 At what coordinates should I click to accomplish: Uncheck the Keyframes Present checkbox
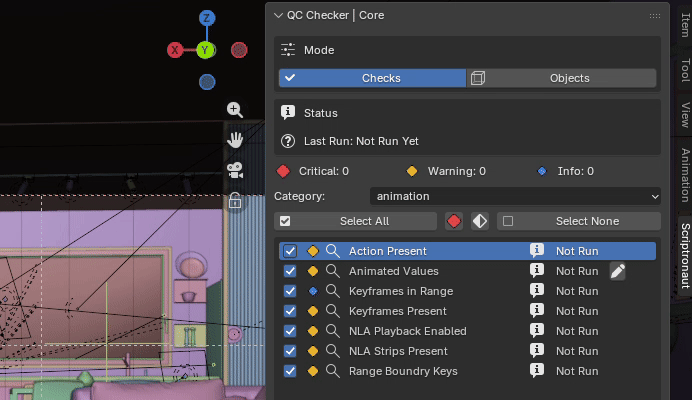pos(290,311)
